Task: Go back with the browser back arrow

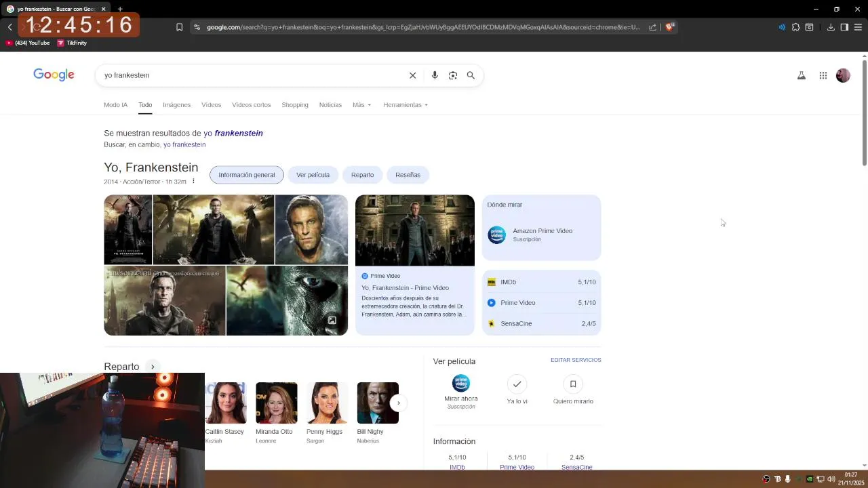Action: tap(10, 27)
